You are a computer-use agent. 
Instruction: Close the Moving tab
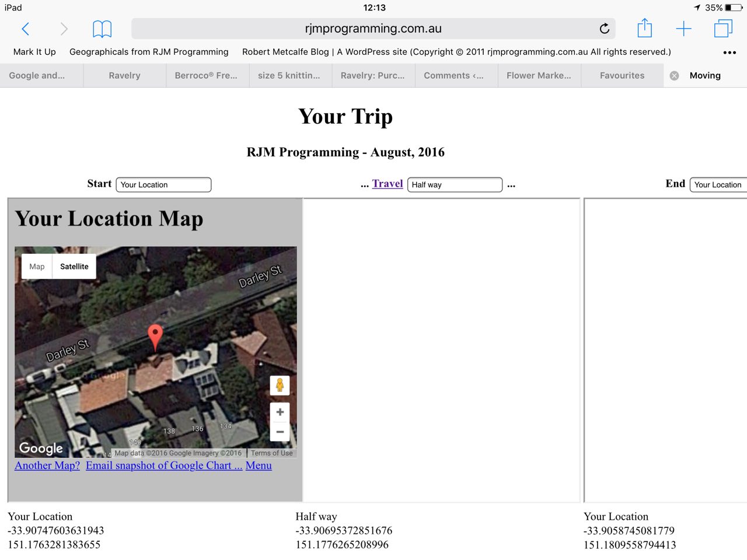point(674,76)
